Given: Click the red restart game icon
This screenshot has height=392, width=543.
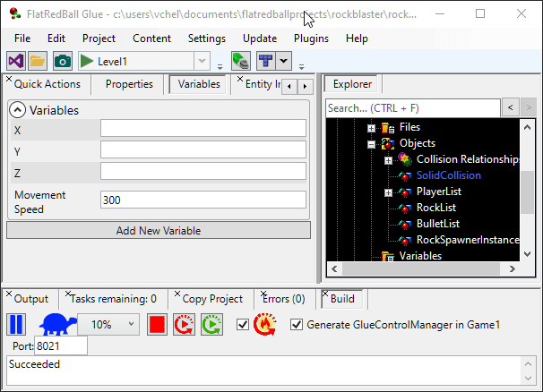Looking at the screenshot, I should click(185, 324).
